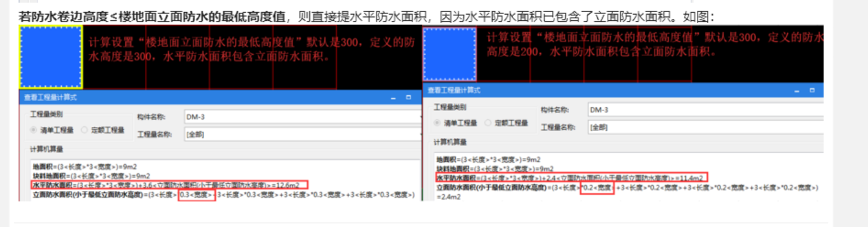
Task: Click the 块料地面积 line in the 11.4m2 dialog
Action: tap(495, 168)
